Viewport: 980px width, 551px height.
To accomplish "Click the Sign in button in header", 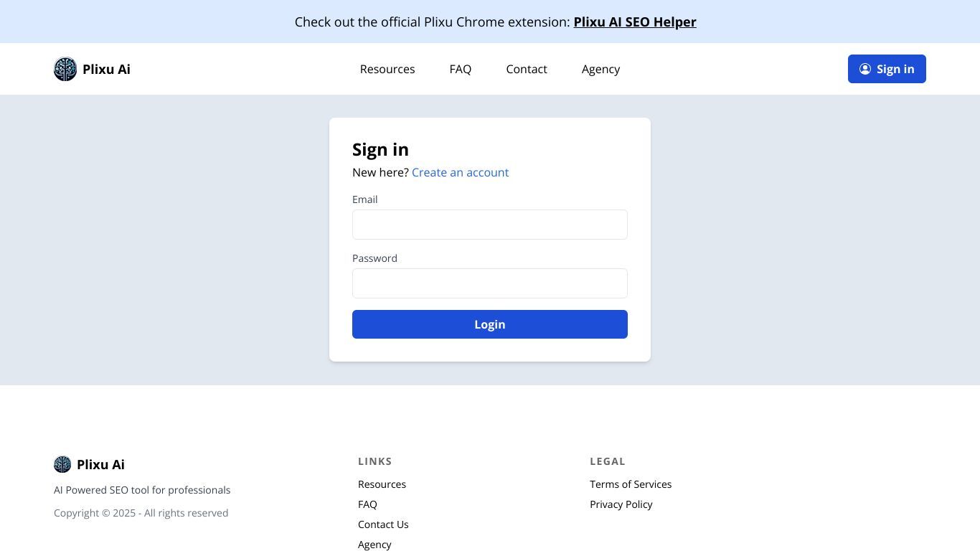I will [887, 69].
